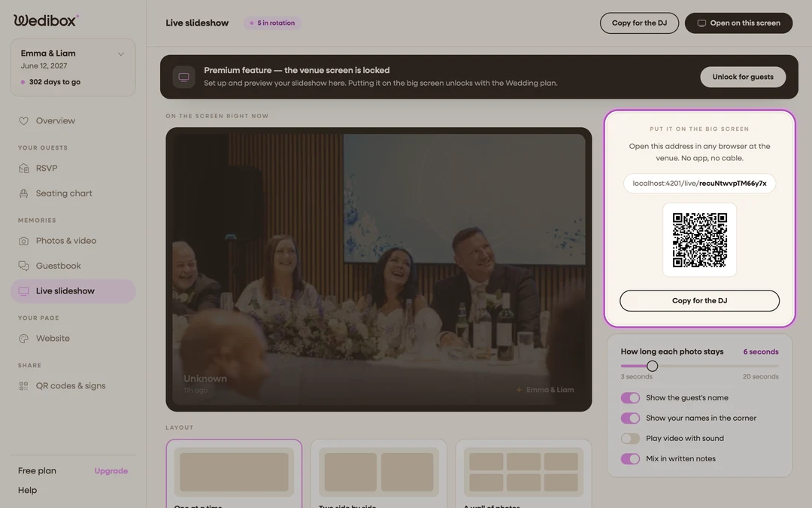
Task: Click the 6 seconds value label
Action: 761,352
